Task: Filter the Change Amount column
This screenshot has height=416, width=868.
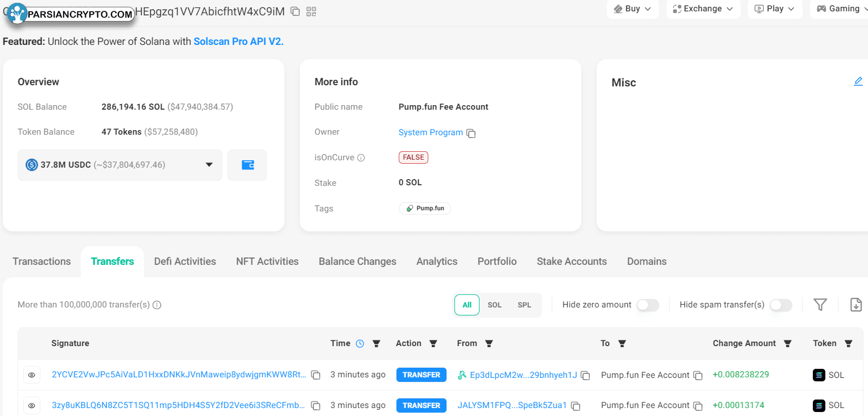Action: (x=788, y=343)
